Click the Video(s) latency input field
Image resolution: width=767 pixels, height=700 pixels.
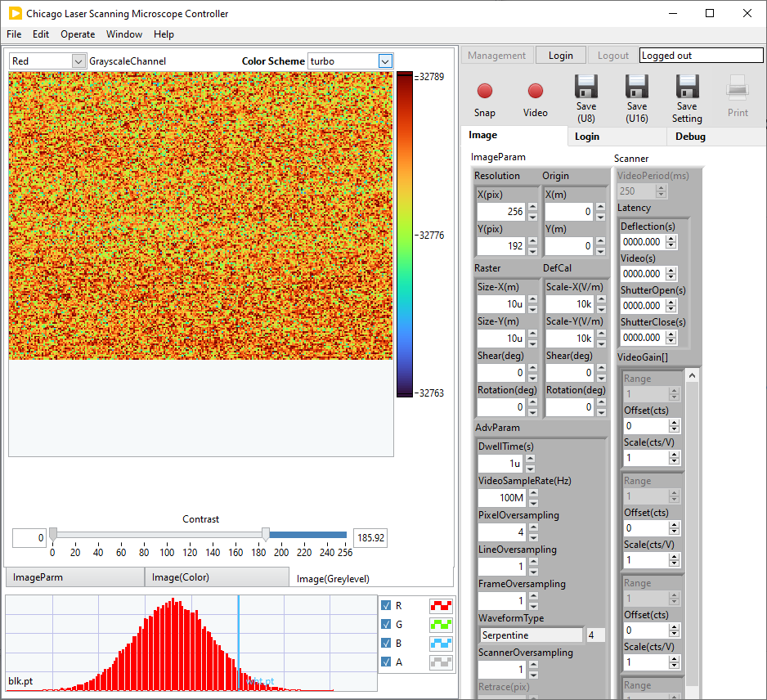point(642,273)
